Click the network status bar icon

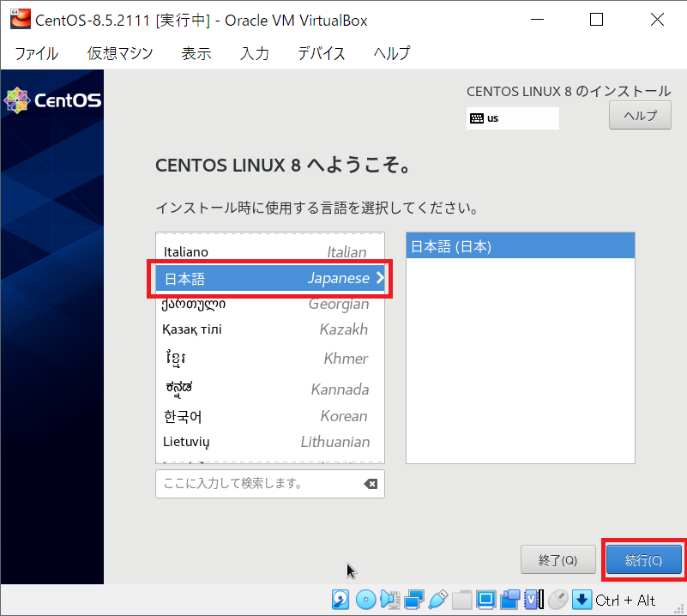(x=413, y=599)
